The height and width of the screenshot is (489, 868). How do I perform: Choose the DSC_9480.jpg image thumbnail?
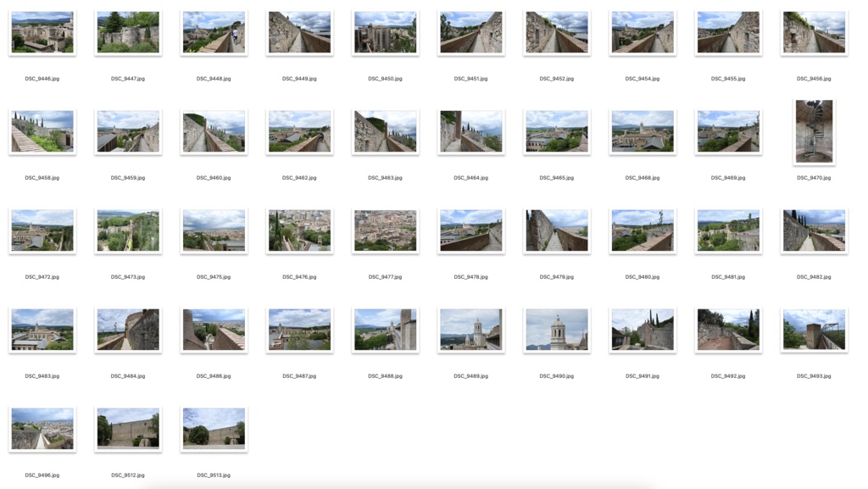[643, 231]
